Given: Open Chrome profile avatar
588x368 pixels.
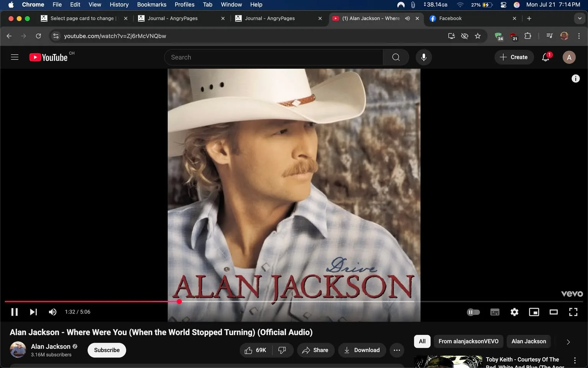Looking at the screenshot, I should coord(564,36).
